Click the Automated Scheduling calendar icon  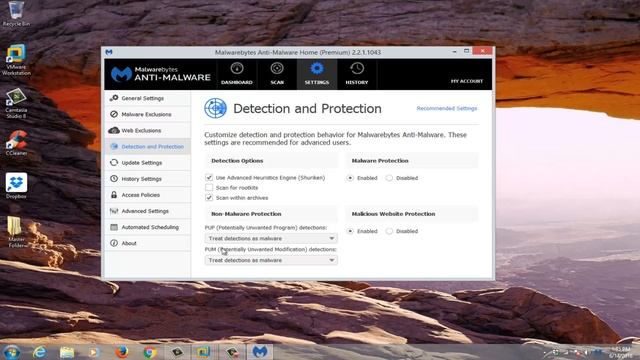(114, 227)
